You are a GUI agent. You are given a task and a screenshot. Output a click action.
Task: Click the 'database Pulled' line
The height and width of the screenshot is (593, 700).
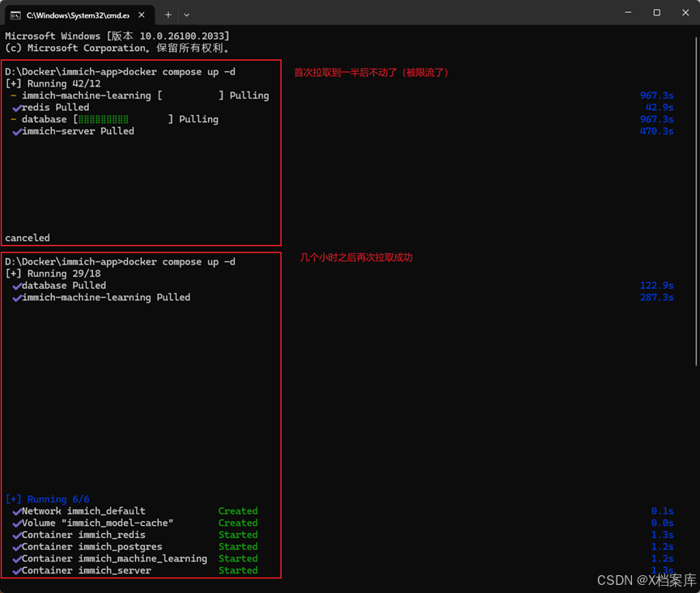pyautogui.click(x=59, y=286)
